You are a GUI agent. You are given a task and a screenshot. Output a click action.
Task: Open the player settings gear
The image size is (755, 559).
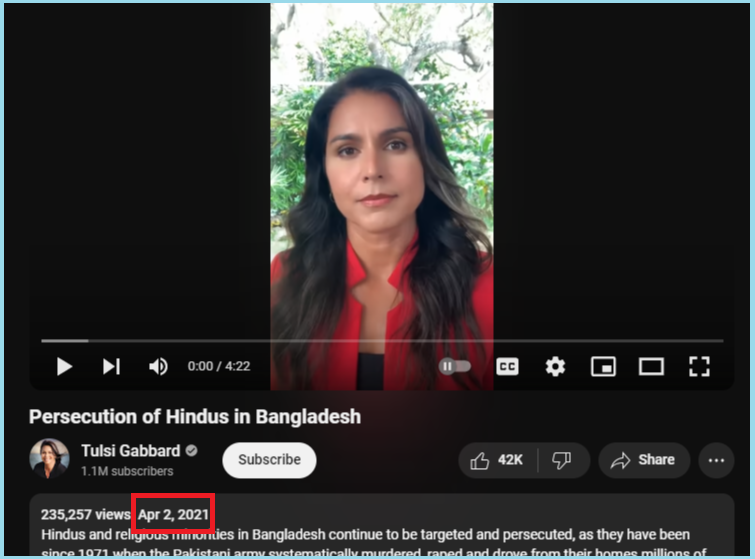pos(555,366)
